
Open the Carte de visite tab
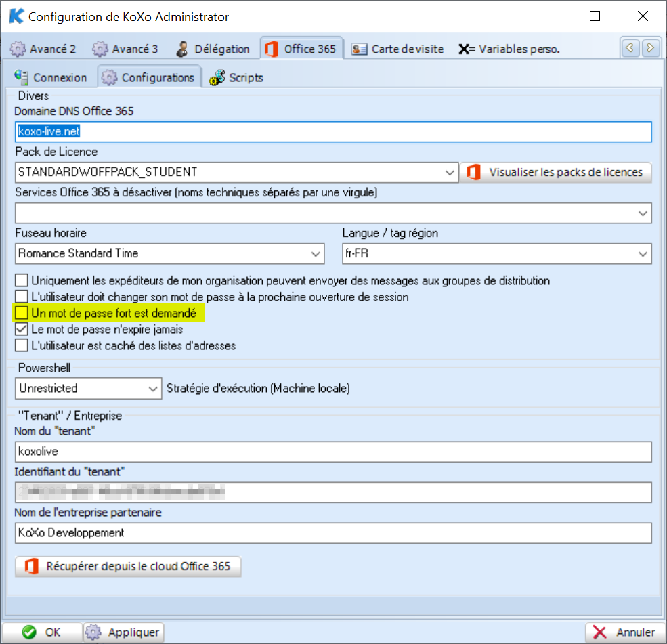(397, 49)
